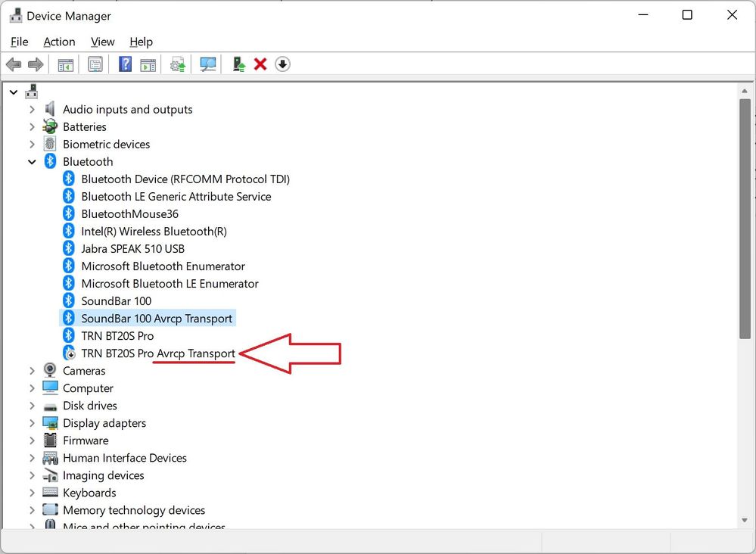
Task: Expand the Computer category
Action: tap(32, 388)
